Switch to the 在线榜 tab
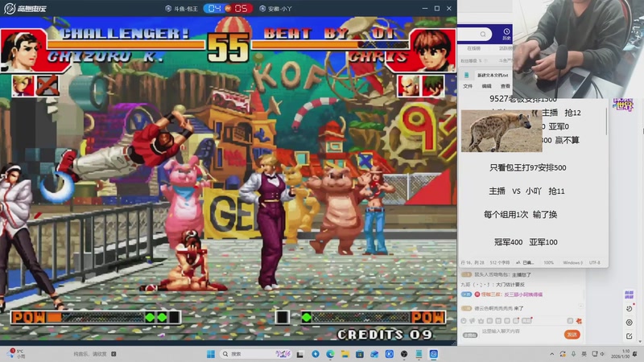The image size is (644, 362). pos(473,48)
